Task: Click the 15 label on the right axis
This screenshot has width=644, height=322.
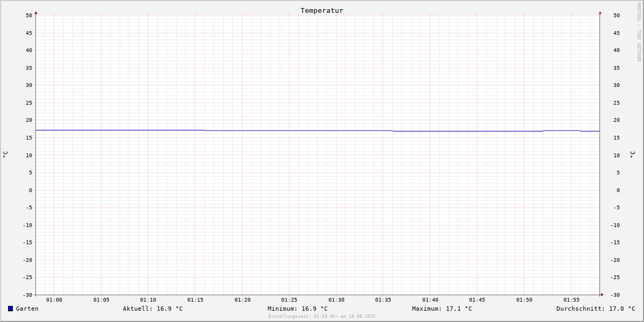Action: point(617,138)
